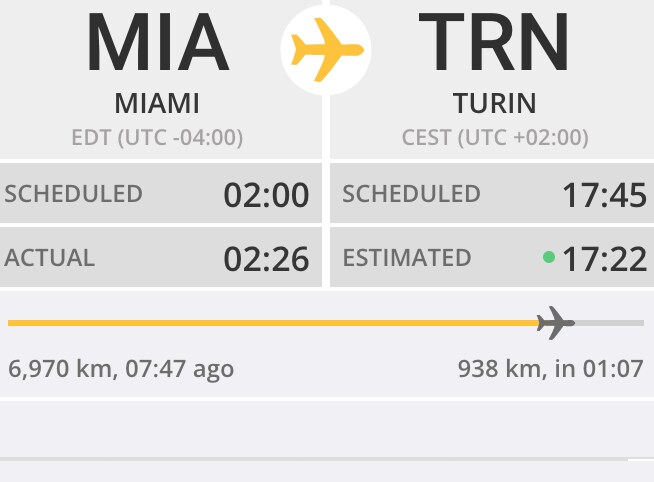Click the MIAMI city name
This screenshot has width=654, height=482.
[x=157, y=103]
